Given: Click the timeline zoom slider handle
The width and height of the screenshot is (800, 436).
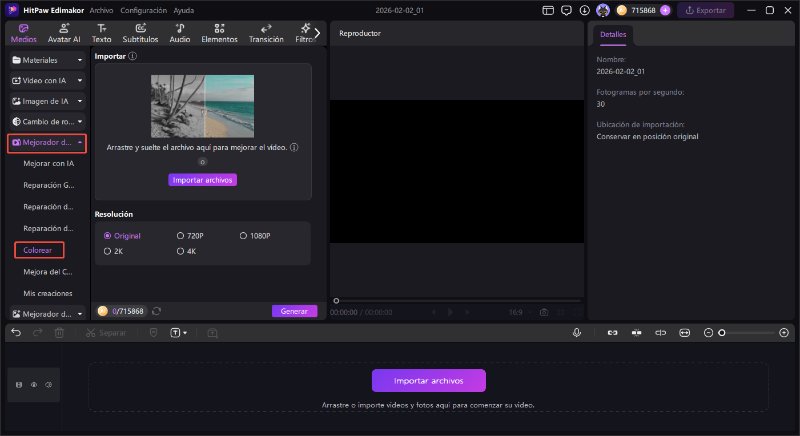Looking at the screenshot, I should click(x=721, y=333).
